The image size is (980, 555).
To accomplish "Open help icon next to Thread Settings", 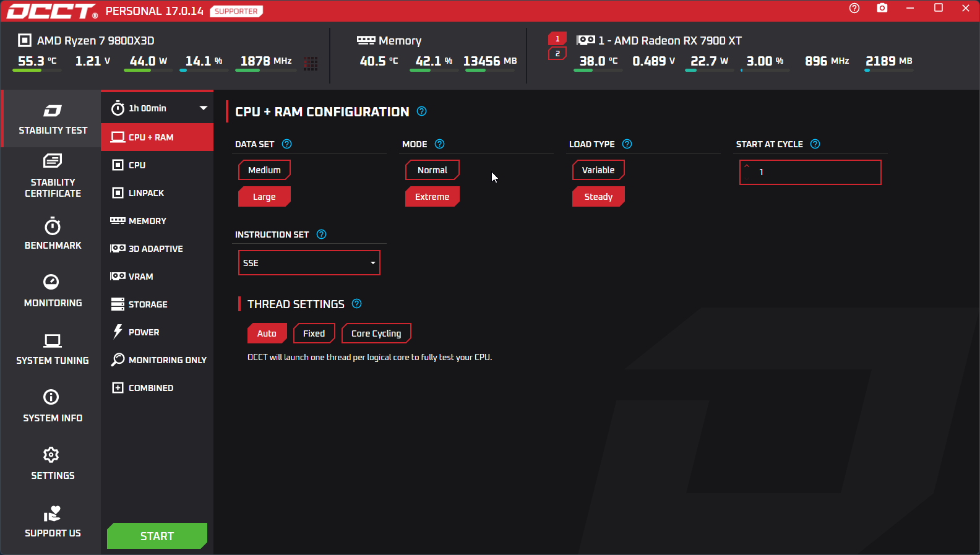I will (356, 304).
